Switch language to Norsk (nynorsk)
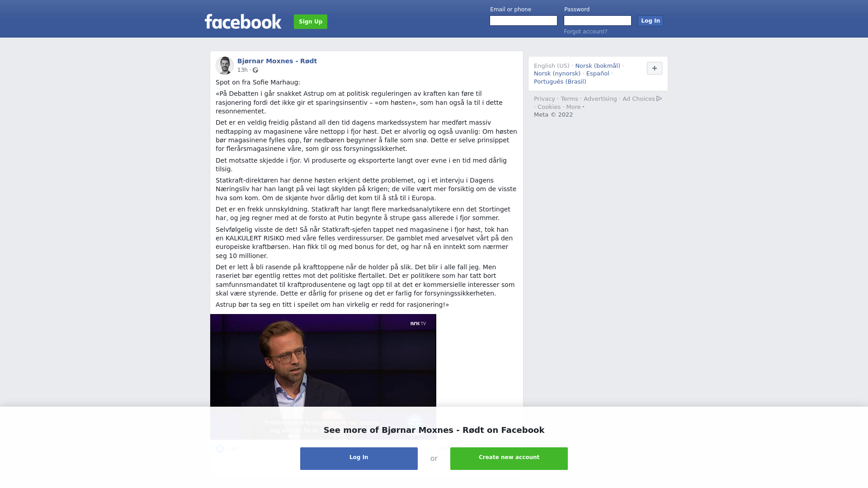This screenshot has height=488, width=868. click(x=557, y=74)
